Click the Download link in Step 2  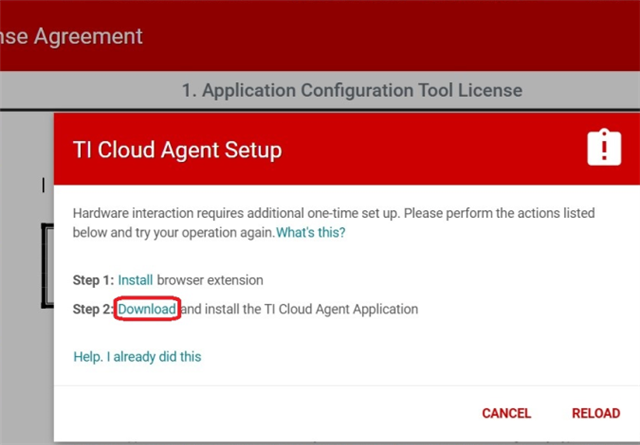pyautogui.click(x=147, y=309)
